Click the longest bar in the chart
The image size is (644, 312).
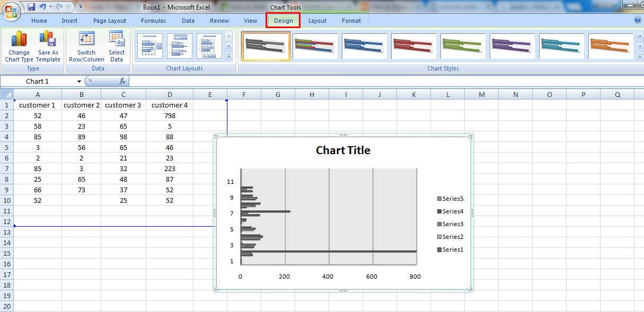(x=329, y=251)
